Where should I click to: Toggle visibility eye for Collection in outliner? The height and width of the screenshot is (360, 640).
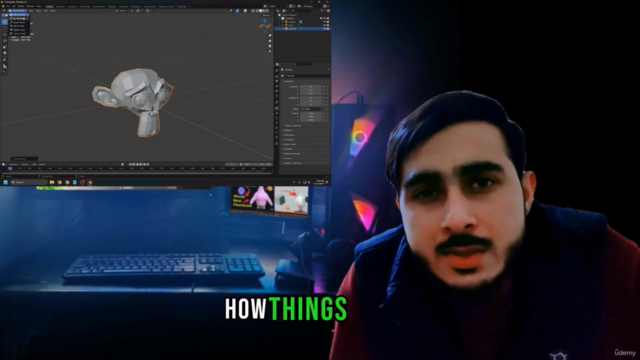point(324,18)
